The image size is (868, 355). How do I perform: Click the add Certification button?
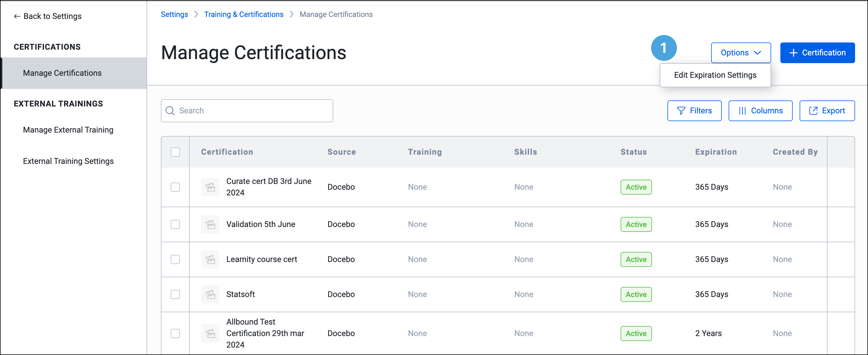(x=817, y=53)
